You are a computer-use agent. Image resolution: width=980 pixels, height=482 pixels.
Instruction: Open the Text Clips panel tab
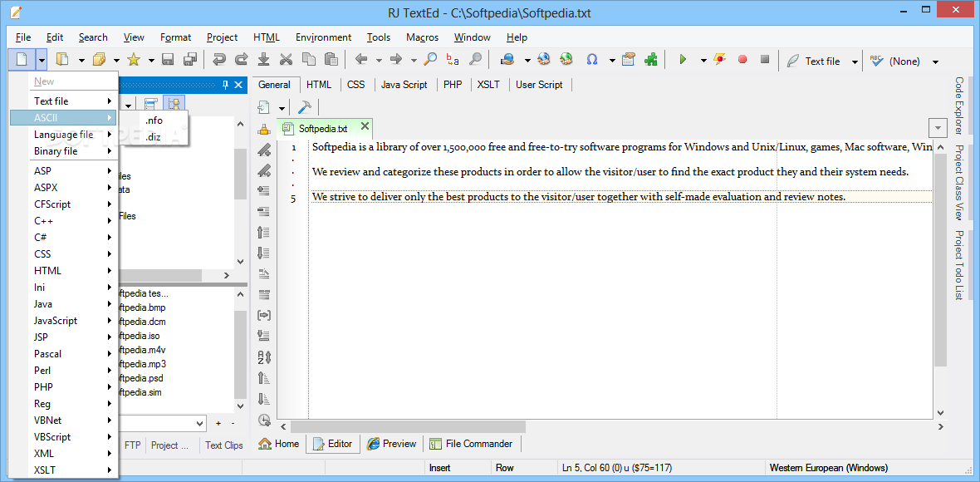pyautogui.click(x=223, y=445)
